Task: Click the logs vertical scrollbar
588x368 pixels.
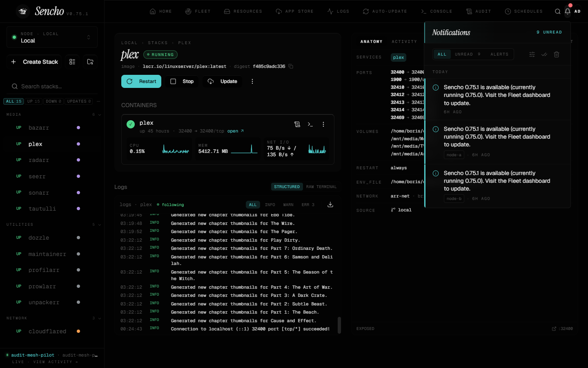Action: point(339,325)
